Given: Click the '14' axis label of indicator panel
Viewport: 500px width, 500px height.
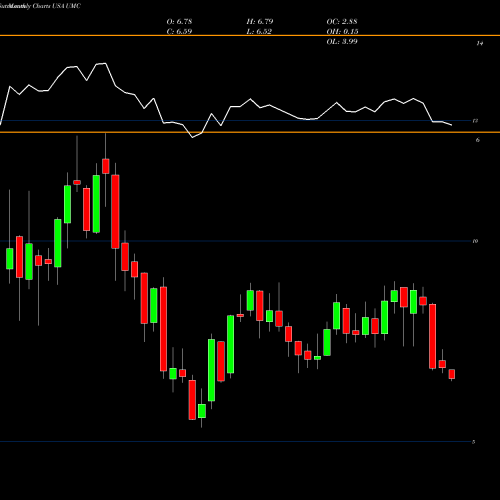Looking at the screenshot, I should tap(480, 43).
